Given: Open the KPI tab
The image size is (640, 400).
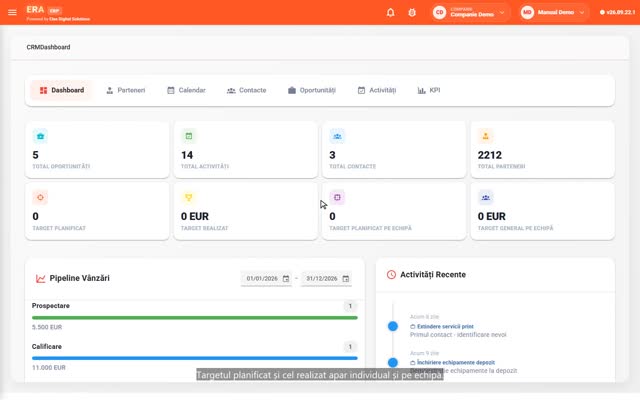Looking at the screenshot, I should coord(429,90).
